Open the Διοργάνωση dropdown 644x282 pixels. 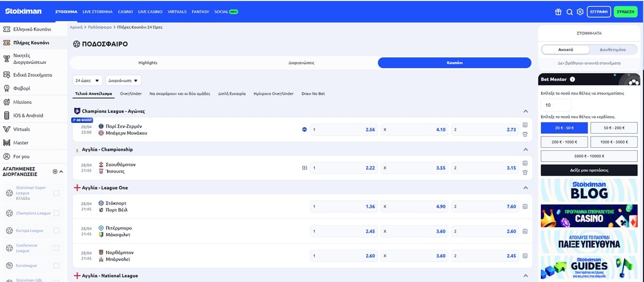(123, 81)
